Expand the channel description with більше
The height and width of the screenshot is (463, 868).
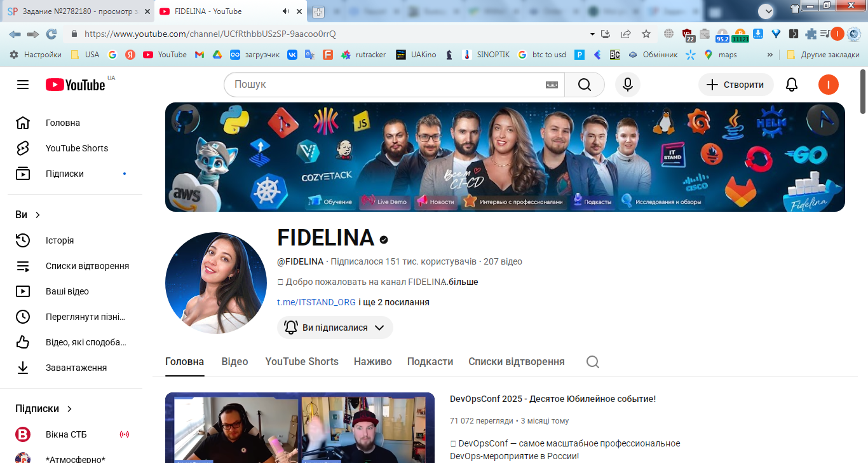(463, 282)
